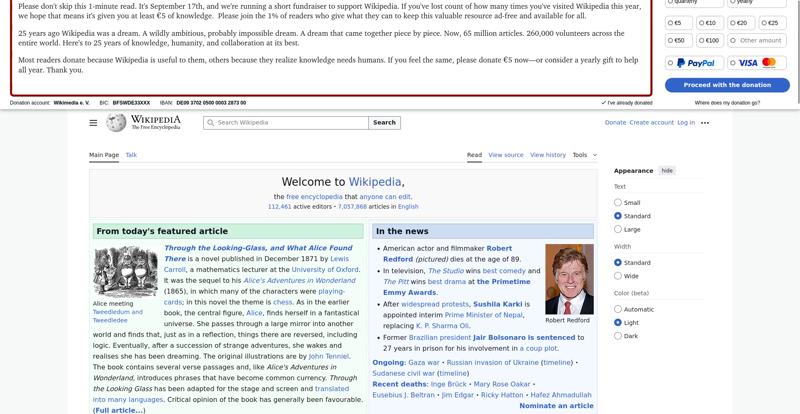This screenshot has width=800, height=414.
Task: Open the Alice and Tweedledum illustration thumbnail
Action: coord(126,272)
